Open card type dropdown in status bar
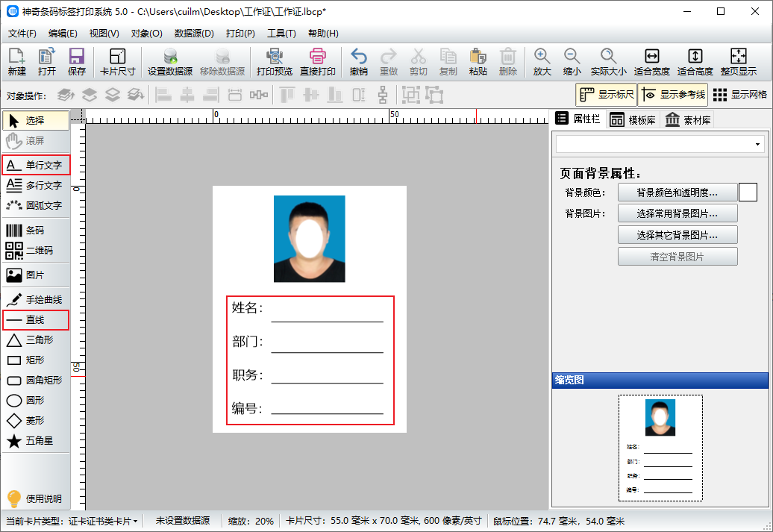Screen dimensions: 773x532 pos(135,522)
